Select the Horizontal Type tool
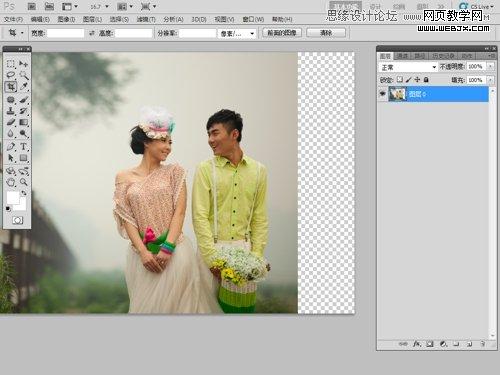 (24, 146)
